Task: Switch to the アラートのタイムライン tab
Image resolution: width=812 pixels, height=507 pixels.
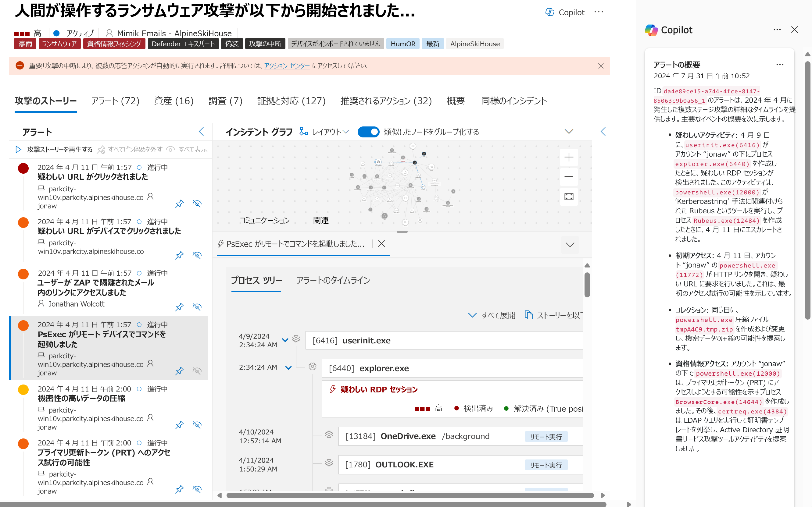Action: (333, 281)
